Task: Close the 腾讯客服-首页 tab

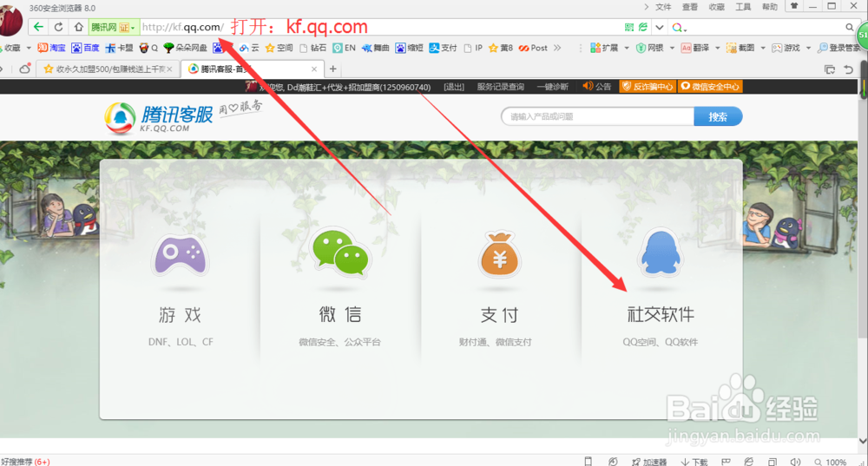Action: coord(314,69)
